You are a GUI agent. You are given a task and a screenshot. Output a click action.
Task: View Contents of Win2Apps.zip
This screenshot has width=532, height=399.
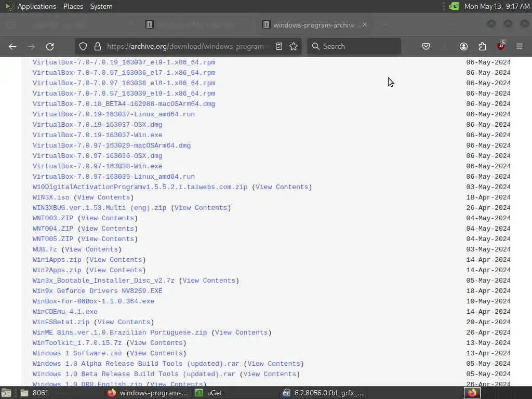pos(116,270)
